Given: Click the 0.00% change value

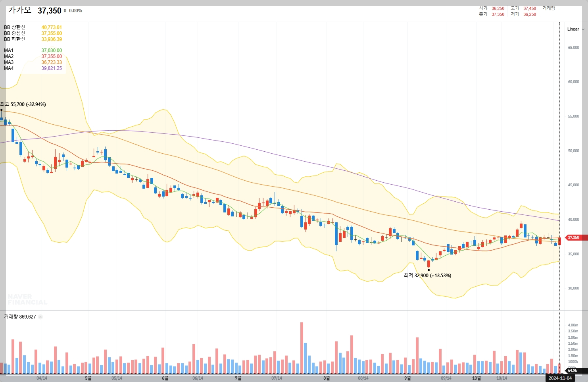Looking at the screenshot, I should coord(75,11).
